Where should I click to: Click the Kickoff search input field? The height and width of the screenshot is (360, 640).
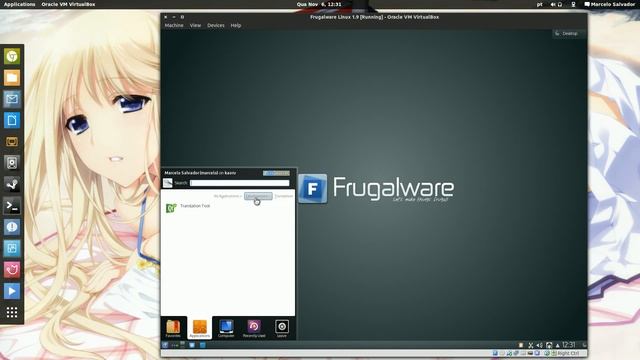[240, 183]
